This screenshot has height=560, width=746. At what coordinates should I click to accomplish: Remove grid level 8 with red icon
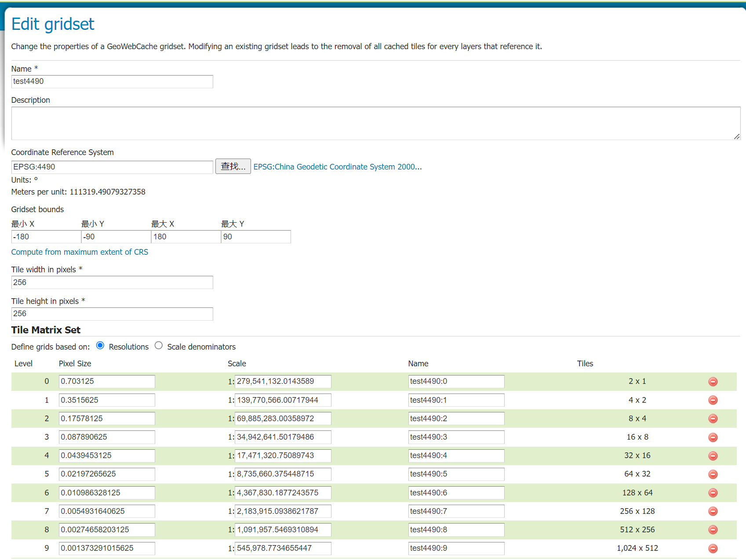[x=713, y=530]
